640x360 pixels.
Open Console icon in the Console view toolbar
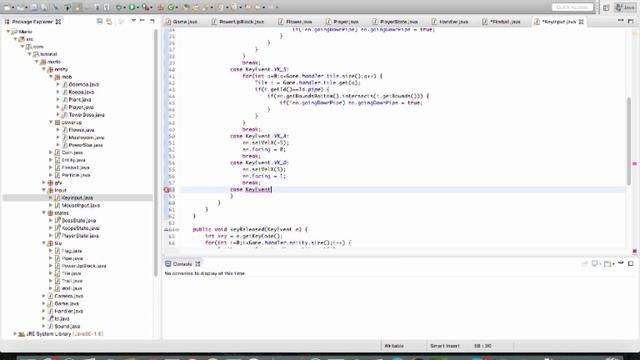coord(608,264)
